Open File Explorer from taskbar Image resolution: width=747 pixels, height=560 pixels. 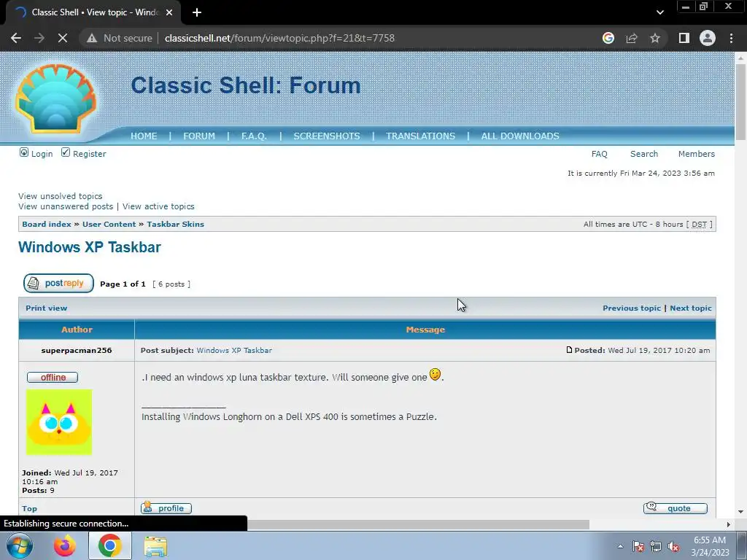155,546
